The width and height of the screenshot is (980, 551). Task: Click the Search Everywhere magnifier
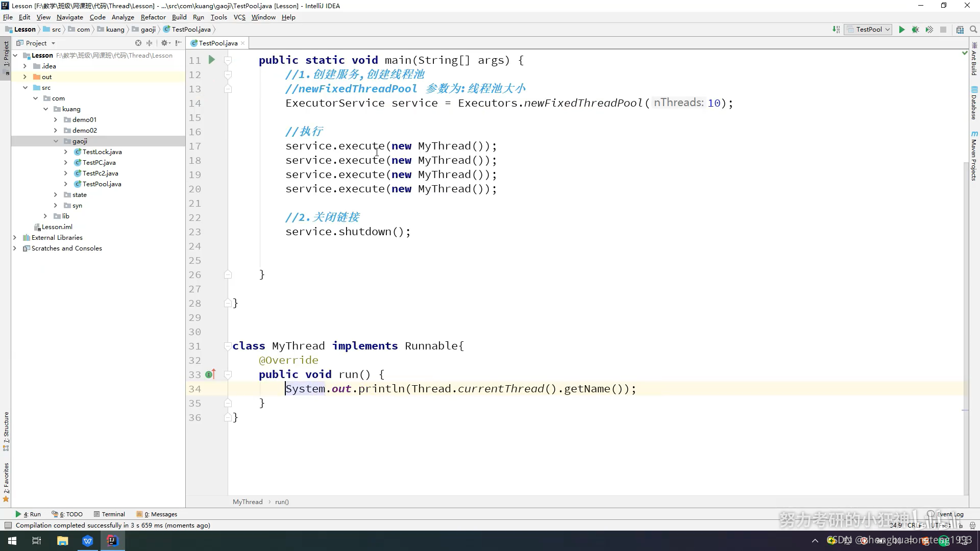[973, 30]
